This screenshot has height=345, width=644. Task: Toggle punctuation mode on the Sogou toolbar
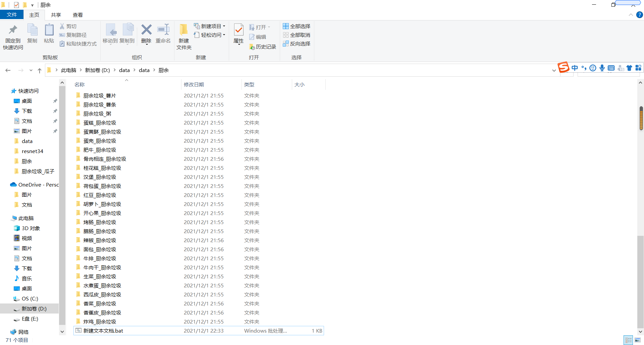(584, 68)
